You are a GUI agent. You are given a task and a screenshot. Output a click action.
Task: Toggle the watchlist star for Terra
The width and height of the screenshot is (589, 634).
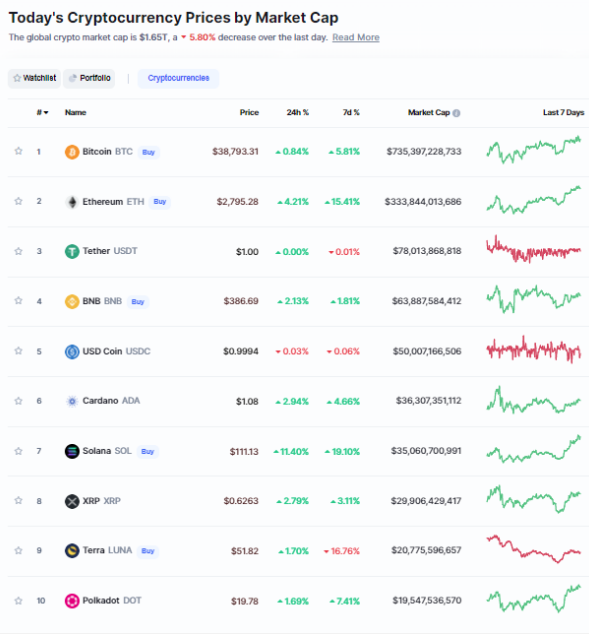(x=18, y=550)
